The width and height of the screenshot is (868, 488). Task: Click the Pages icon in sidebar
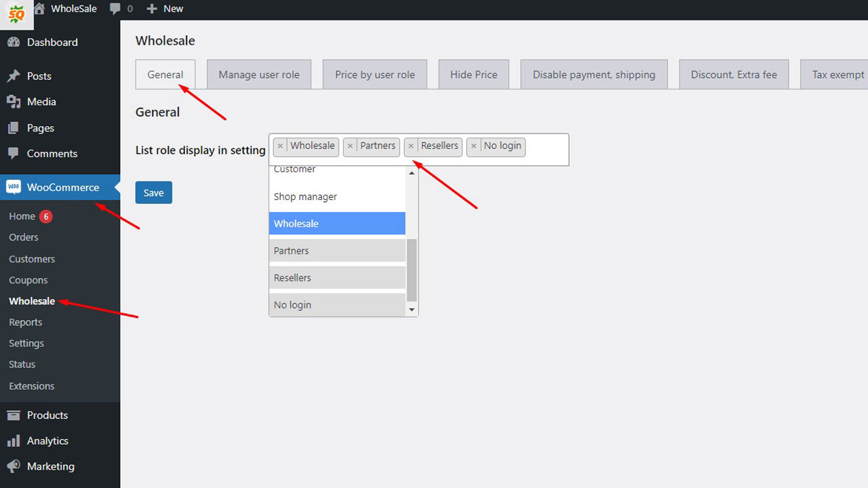13,128
